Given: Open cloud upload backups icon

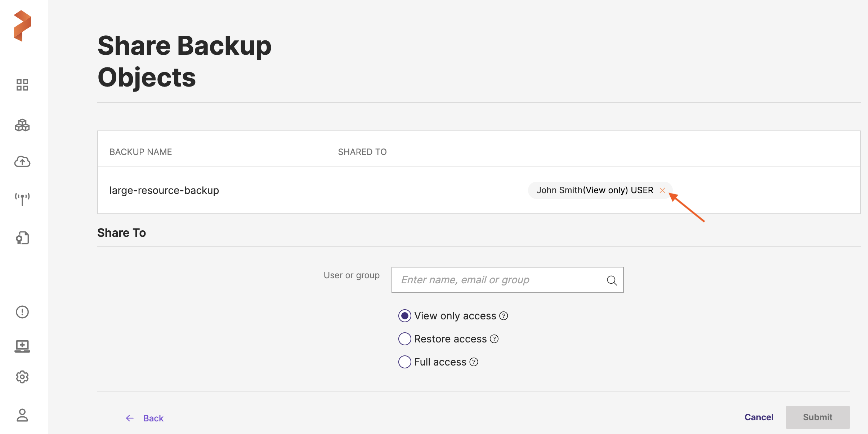Looking at the screenshot, I should tap(22, 162).
